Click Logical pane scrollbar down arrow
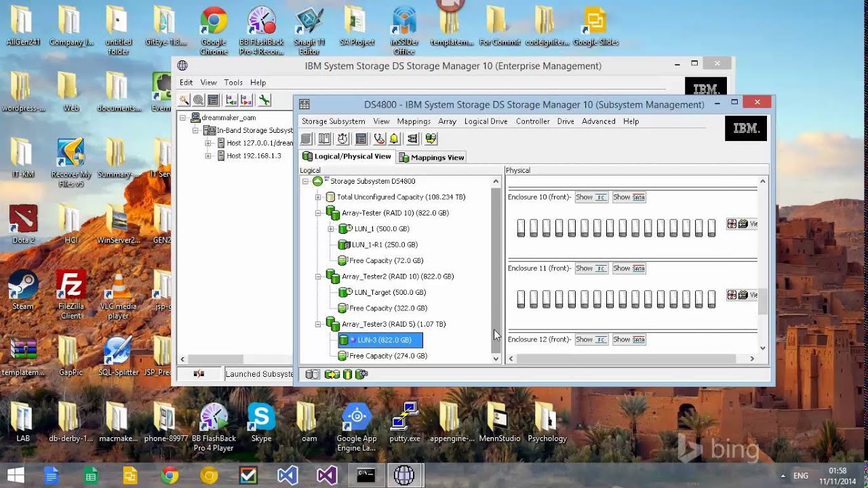Image resolution: width=868 pixels, height=488 pixels. coord(496,359)
